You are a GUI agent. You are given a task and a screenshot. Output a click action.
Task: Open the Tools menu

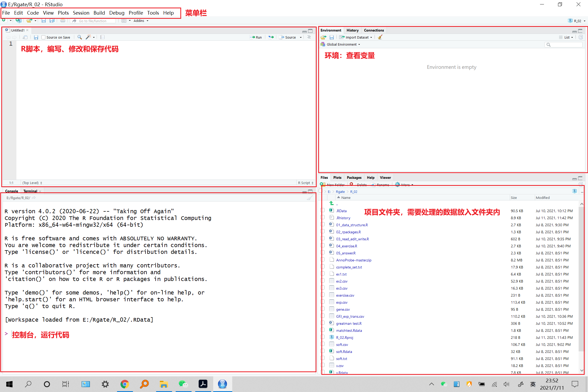coord(153,13)
